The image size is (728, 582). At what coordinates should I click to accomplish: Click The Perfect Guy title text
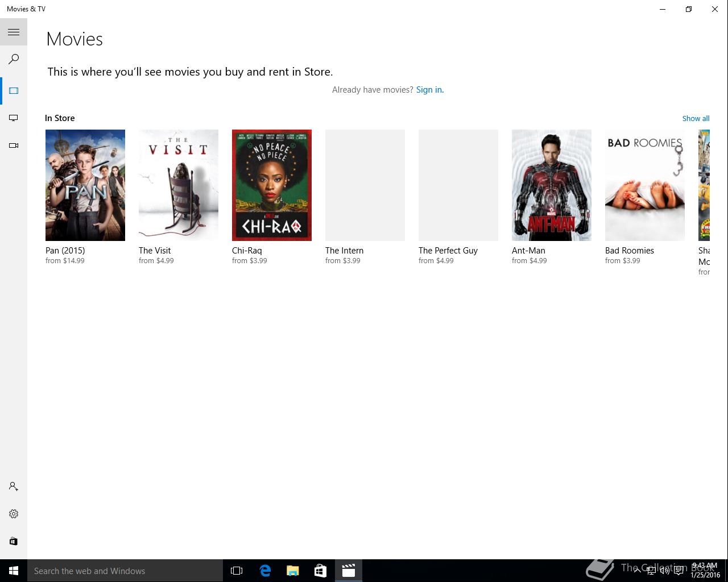[448, 251]
